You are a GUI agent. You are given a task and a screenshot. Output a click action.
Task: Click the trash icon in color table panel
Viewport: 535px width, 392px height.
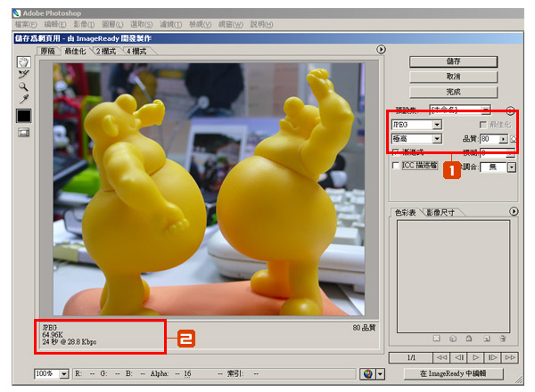504,339
